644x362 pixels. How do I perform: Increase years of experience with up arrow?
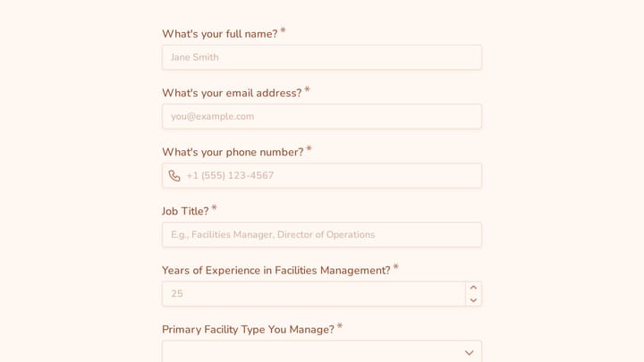pyautogui.click(x=473, y=288)
